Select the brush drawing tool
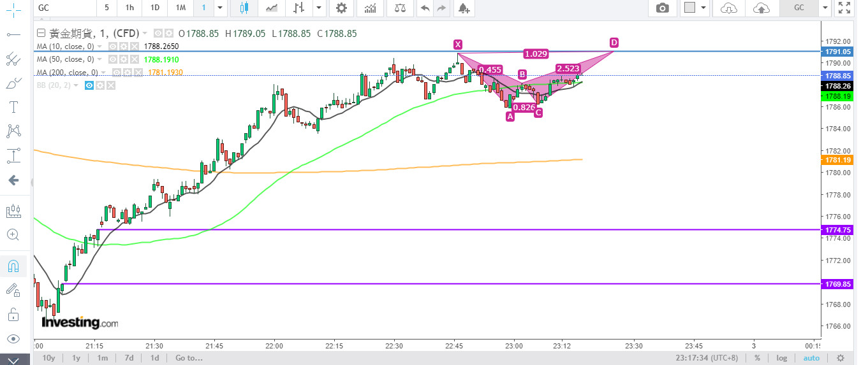 coord(13,83)
